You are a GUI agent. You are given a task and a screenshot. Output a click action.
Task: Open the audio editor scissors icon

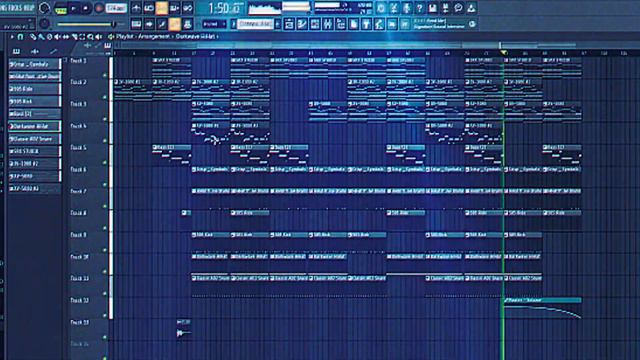(393, 8)
